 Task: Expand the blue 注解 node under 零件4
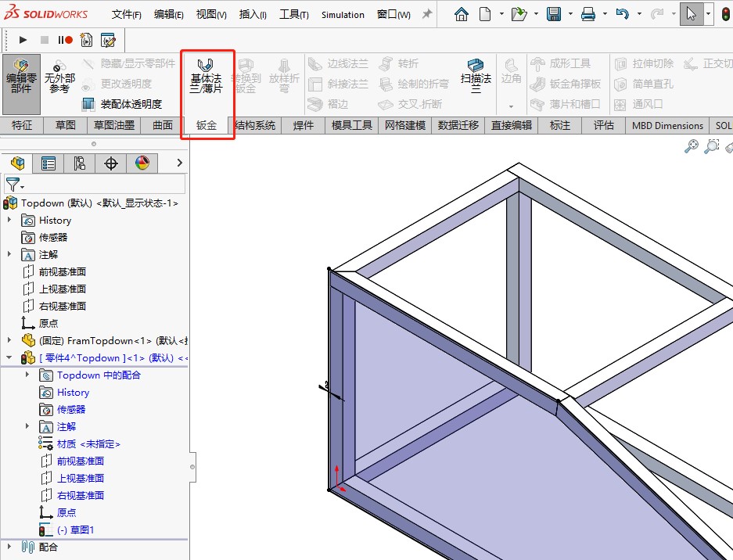pyautogui.click(x=27, y=426)
